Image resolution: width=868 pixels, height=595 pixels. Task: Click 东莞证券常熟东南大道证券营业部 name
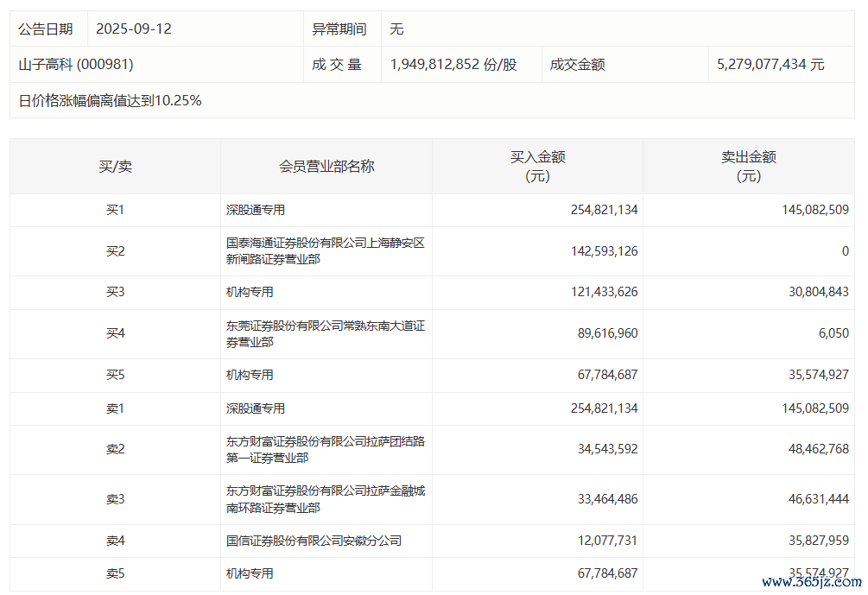click(x=325, y=333)
